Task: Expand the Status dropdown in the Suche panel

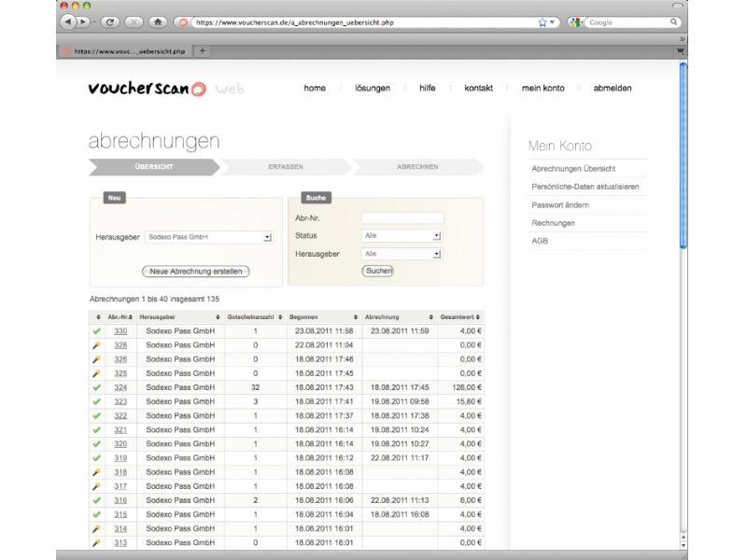Action: (401, 236)
